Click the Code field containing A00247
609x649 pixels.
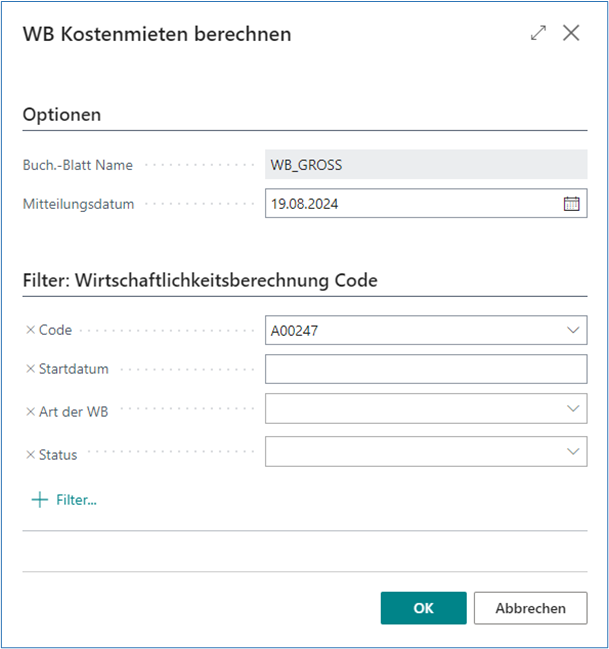pos(410,330)
